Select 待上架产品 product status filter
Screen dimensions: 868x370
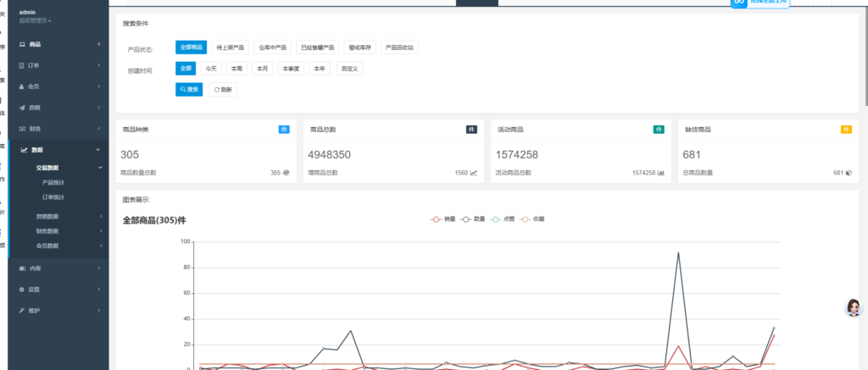(231, 47)
